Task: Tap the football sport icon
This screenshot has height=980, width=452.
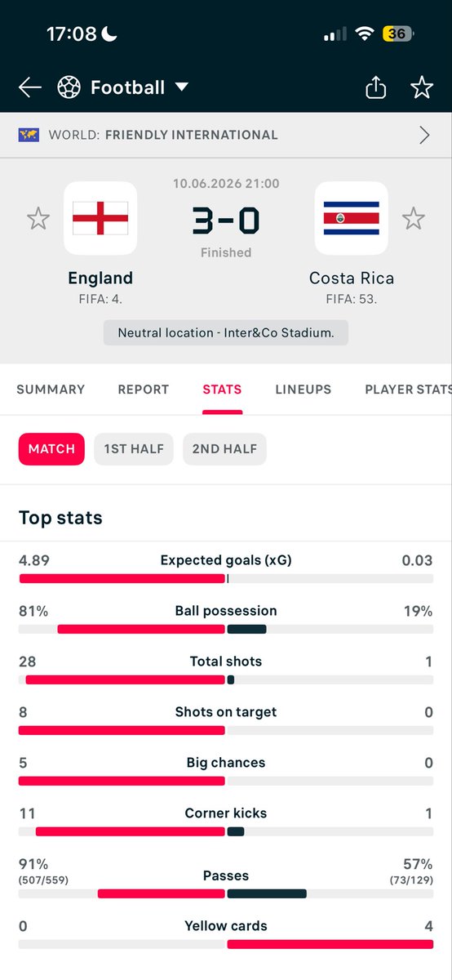Action: pos(69,87)
